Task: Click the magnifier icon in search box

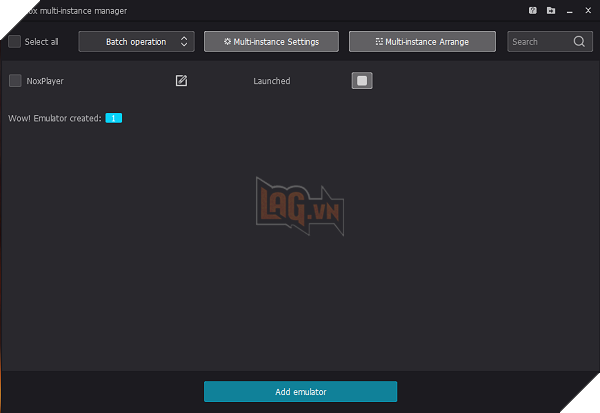Action: click(x=579, y=42)
